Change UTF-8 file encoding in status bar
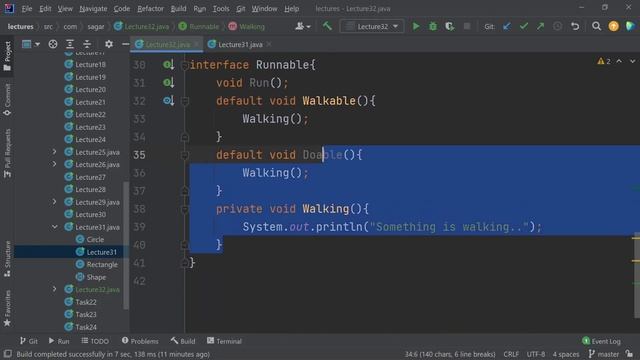The width and height of the screenshot is (640, 360). click(x=536, y=354)
